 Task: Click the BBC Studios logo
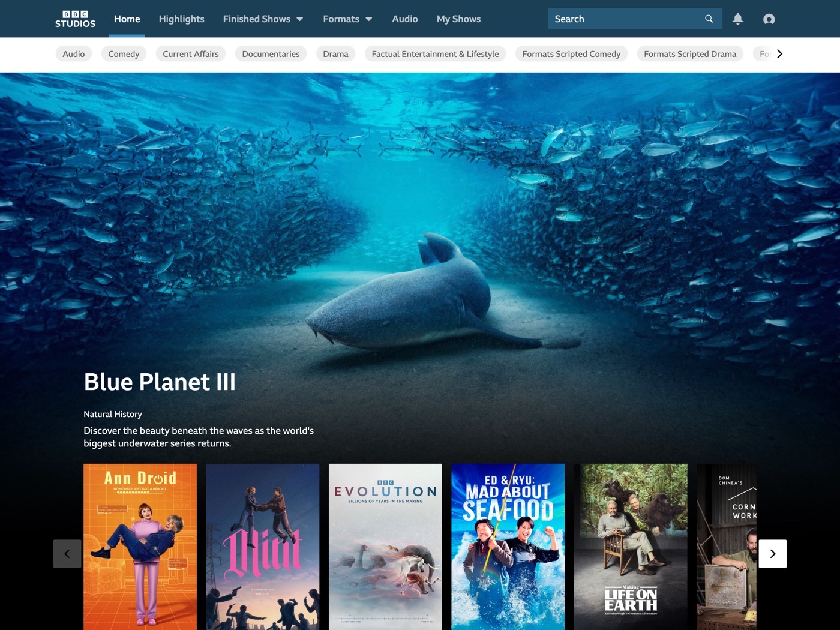[x=75, y=19]
